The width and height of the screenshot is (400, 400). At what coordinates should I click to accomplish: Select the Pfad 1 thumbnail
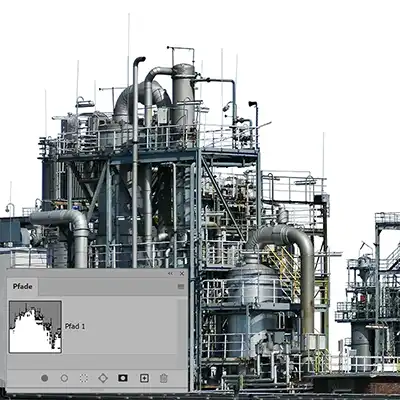pyautogui.click(x=35, y=327)
